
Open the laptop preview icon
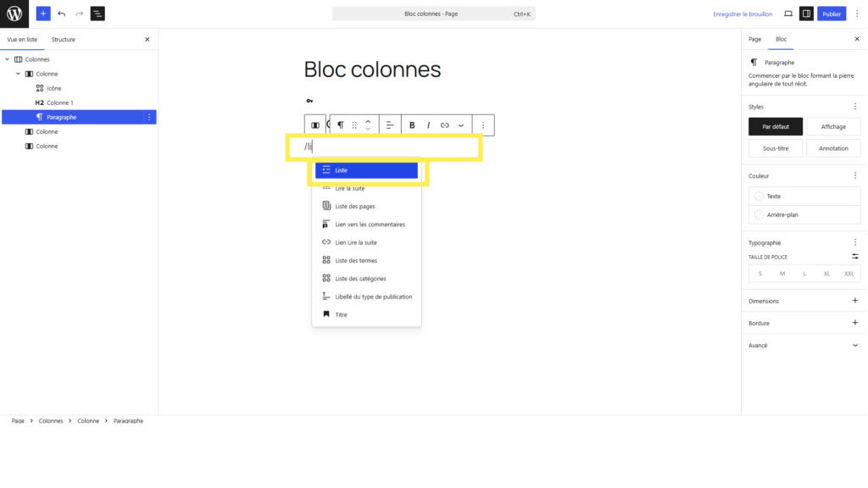coord(788,14)
